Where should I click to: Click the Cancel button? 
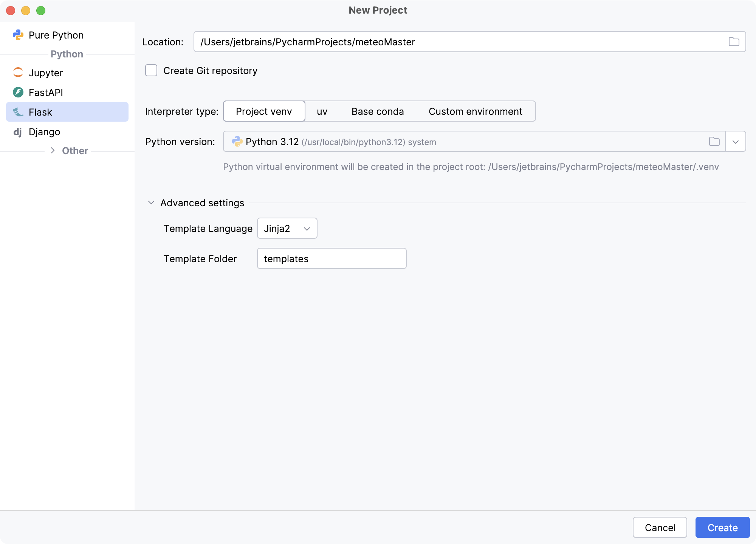[660, 527]
